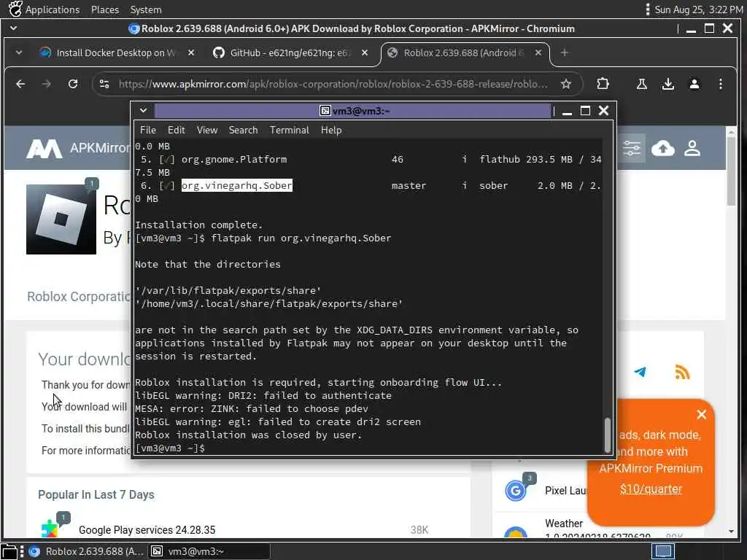Open Chromium three-dot menu

coord(721,85)
